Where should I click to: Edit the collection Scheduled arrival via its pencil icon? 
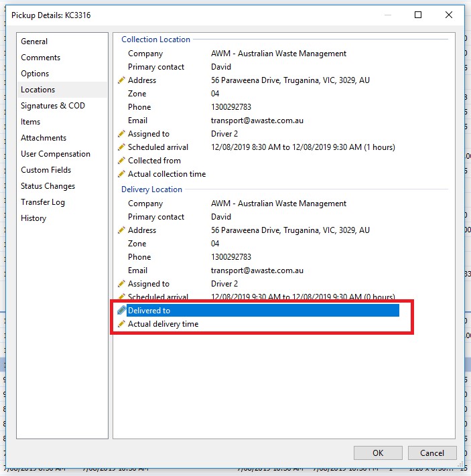pos(121,147)
